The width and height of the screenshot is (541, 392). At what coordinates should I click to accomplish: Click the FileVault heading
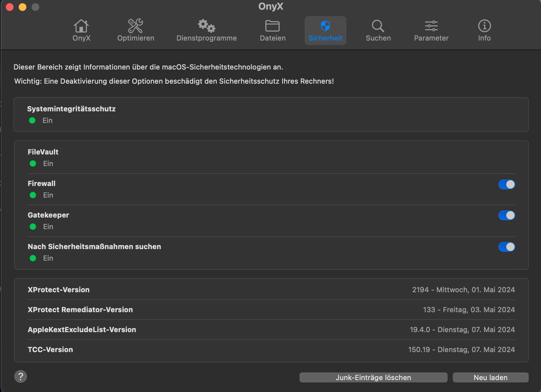click(43, 152)
